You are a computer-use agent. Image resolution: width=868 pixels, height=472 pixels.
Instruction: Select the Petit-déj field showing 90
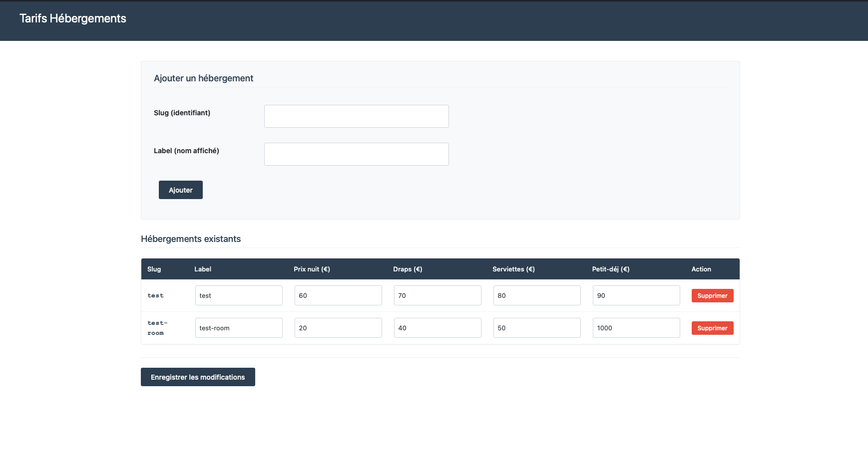[636, 295]
